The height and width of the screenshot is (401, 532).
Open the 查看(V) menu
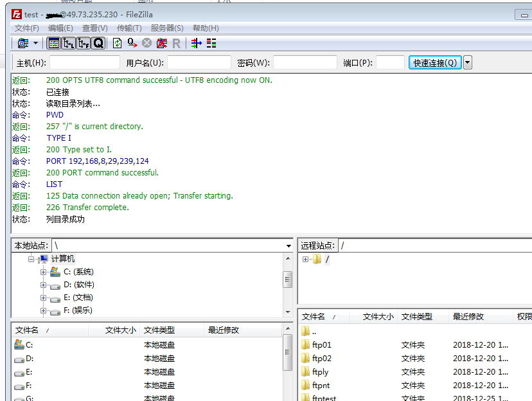coord(95,28)
